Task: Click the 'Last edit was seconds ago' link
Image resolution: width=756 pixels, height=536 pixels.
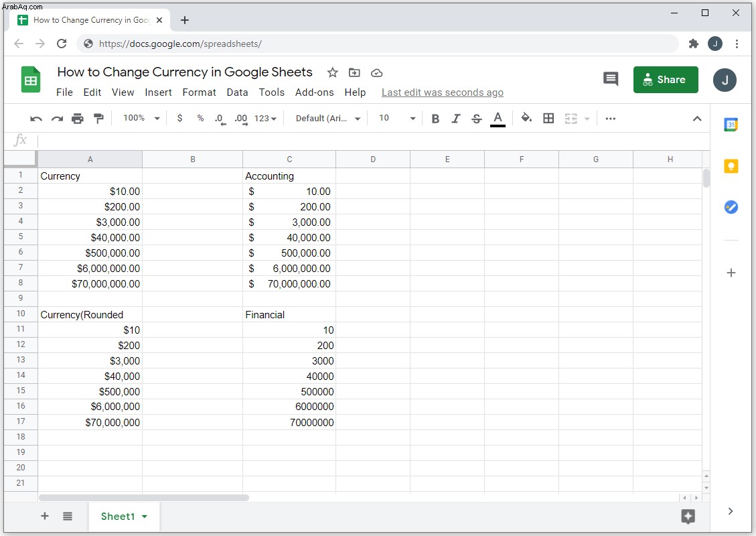Action: coord(442,92)
